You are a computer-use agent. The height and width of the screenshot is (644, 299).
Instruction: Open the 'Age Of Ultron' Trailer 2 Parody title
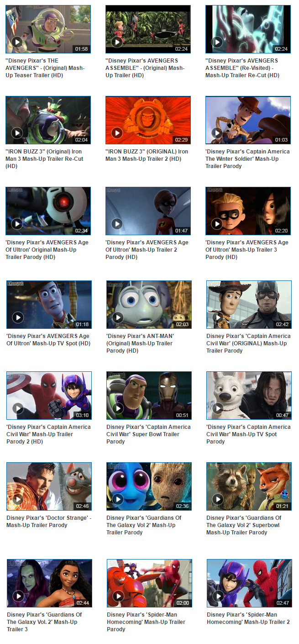(x=147, y=250)
